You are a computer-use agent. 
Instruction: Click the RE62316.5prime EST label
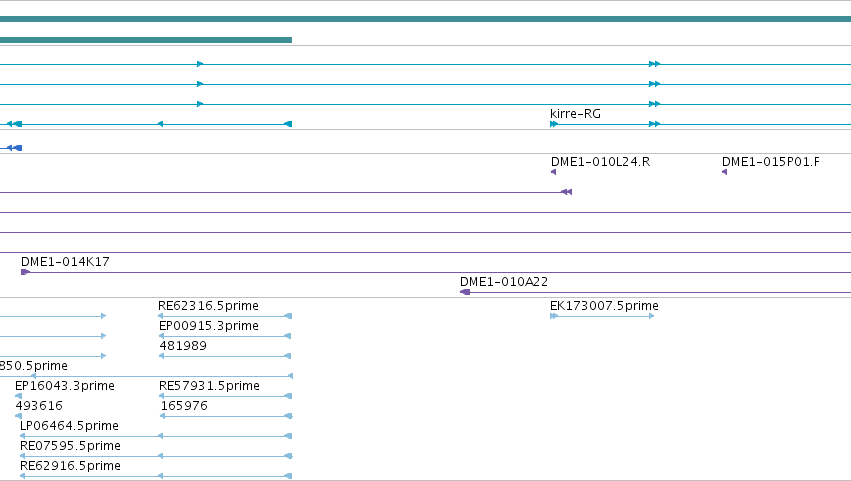[208, 306]
